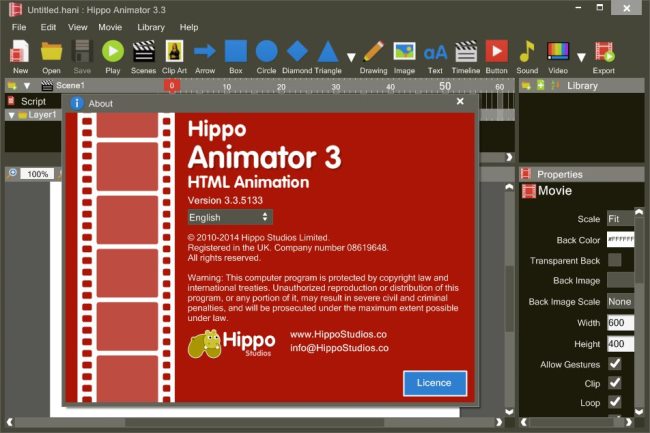Viewport: 650px width, 433px height.
Task: Click the Save floppy disk icon
Action: [x=82, y=57]
